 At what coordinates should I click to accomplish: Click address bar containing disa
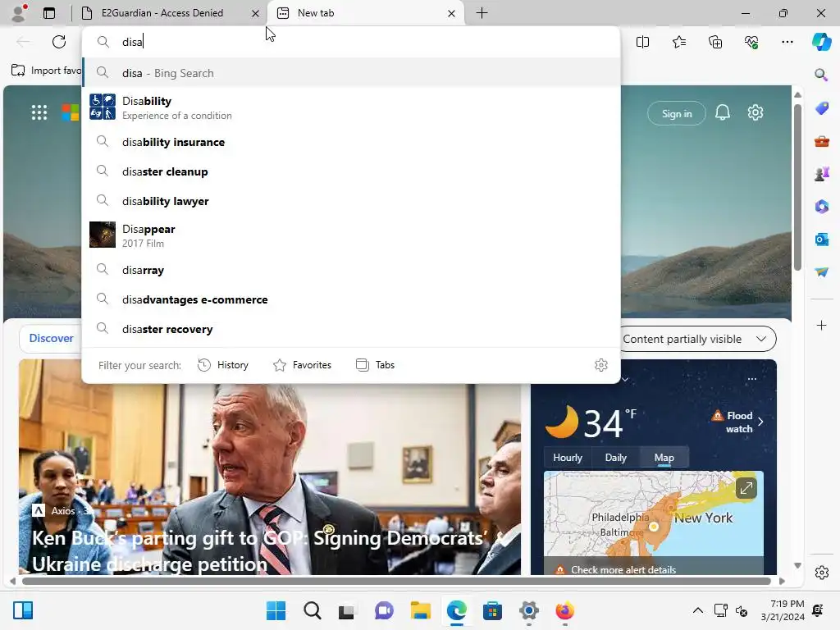351,42
